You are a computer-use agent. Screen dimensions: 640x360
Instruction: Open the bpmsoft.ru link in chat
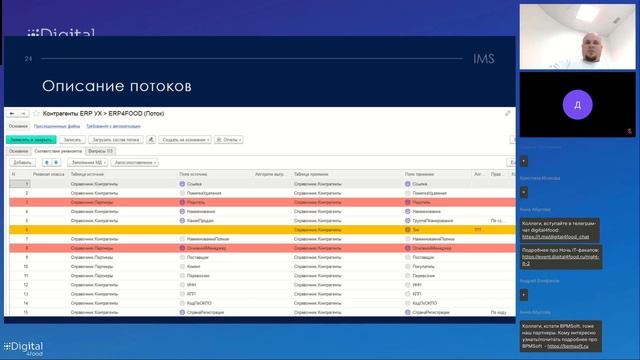point(567,346)
